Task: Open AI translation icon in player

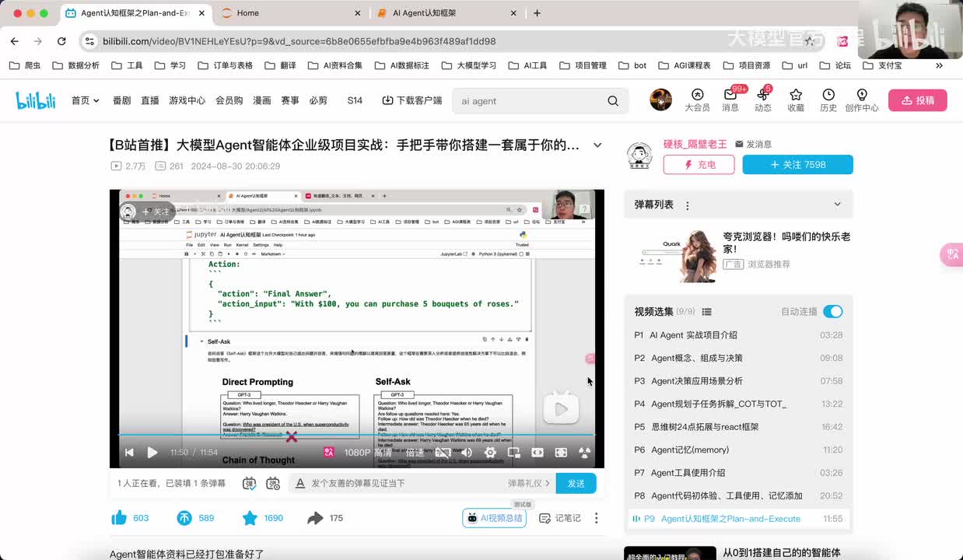Action: (x=329, y=453)
